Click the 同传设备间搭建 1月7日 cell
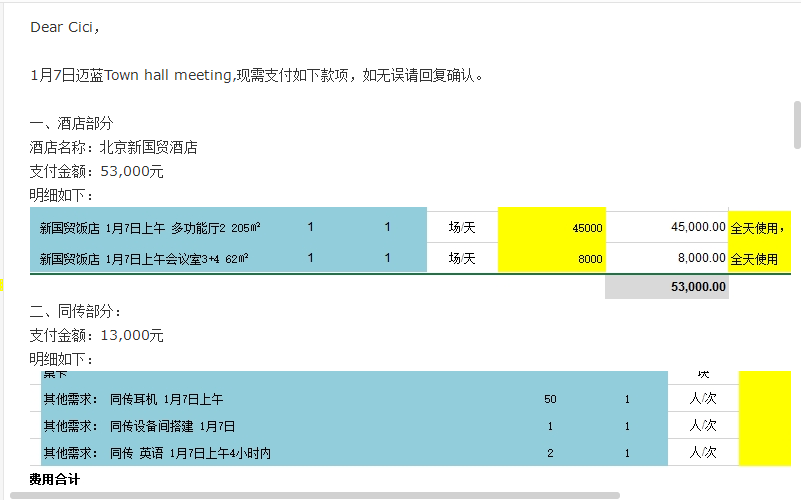The height and width of the screenshot is (500, 801). [172, 426]
